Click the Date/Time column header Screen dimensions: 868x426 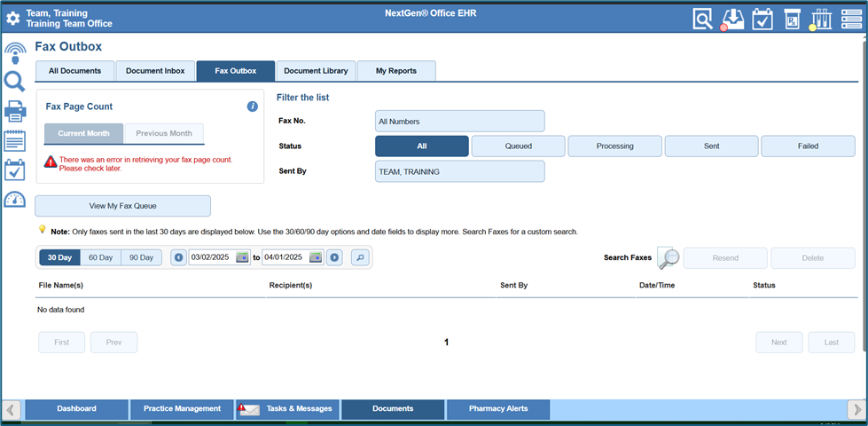pos(657,285)
